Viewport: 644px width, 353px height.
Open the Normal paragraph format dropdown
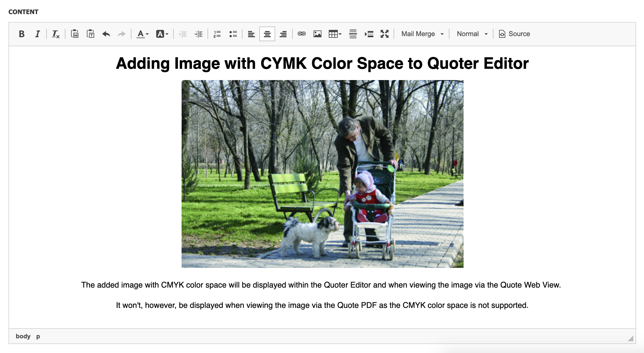coord(472,34)
